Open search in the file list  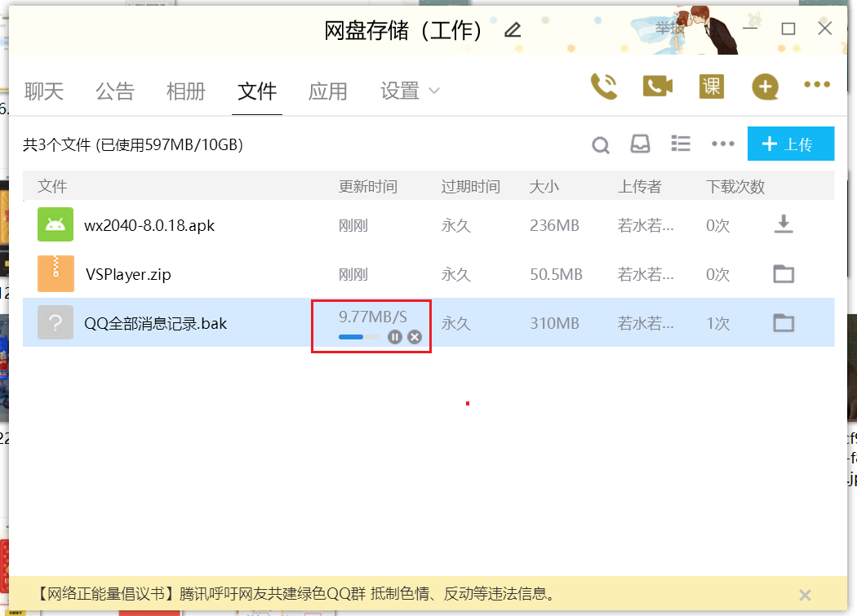pyautogui.click(x=601, y=144)
